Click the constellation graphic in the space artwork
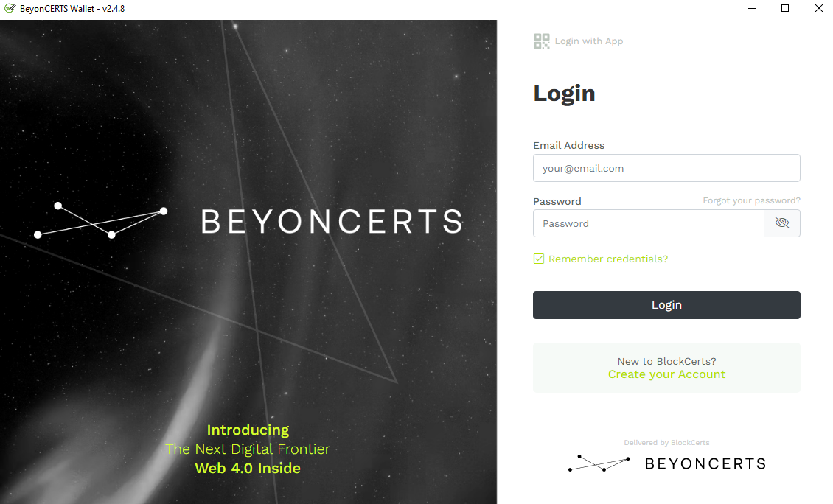 coord(100,221)
